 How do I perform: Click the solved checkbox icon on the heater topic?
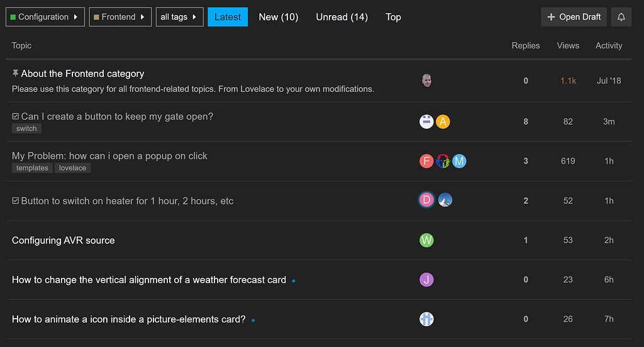pos(15,201)
